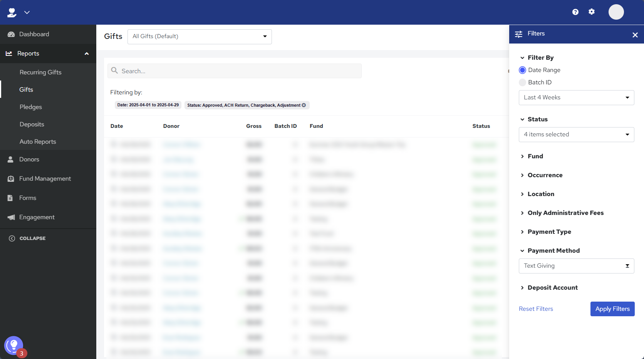This screenshot has width=644, height=359.
Task: Open the Last 4 Weeks dropdown
Action: (576, 98)
